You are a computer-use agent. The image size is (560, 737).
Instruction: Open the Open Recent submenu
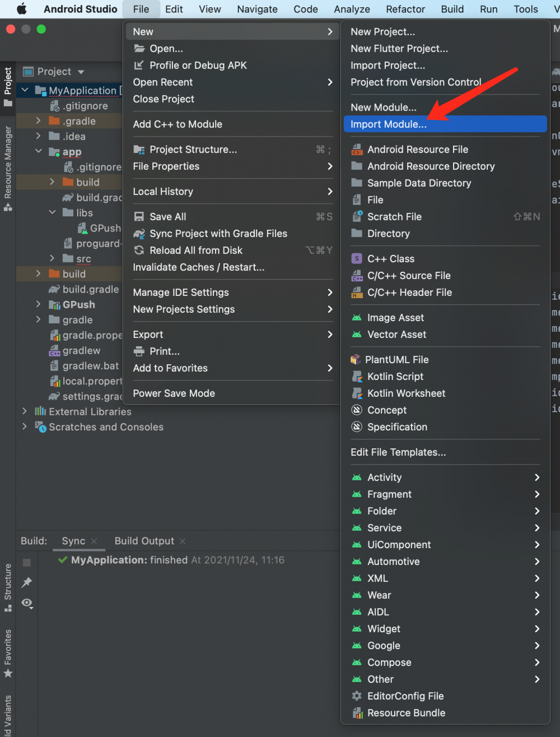coord(232,82)
